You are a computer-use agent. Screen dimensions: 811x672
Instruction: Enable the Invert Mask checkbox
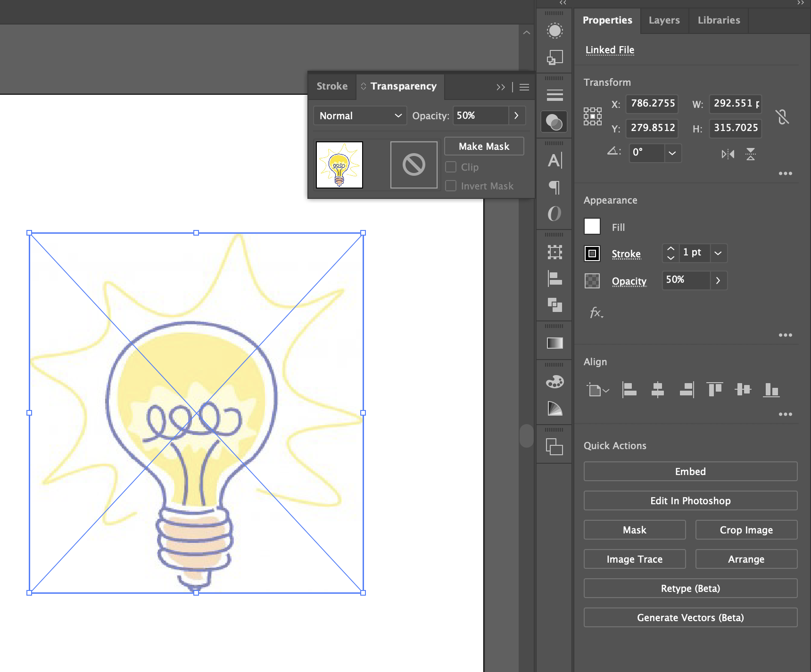coord(451,186)
